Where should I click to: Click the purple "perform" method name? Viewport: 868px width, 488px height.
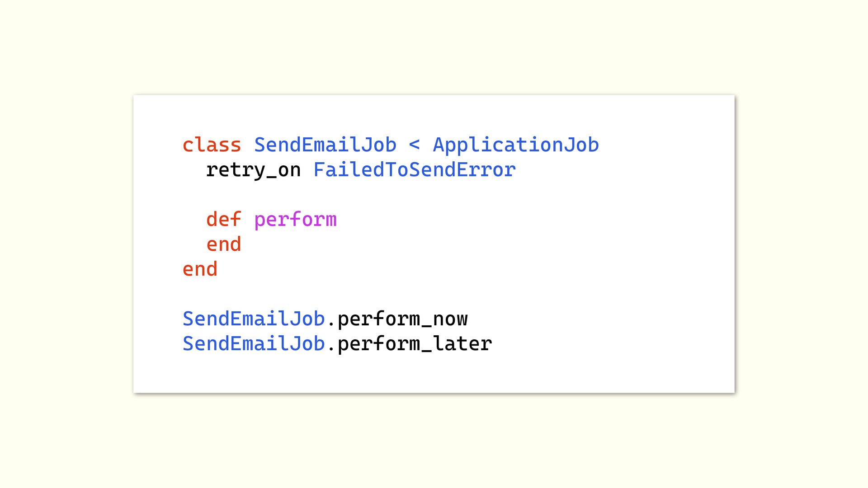pyautogui.click(x=295, y=220)
